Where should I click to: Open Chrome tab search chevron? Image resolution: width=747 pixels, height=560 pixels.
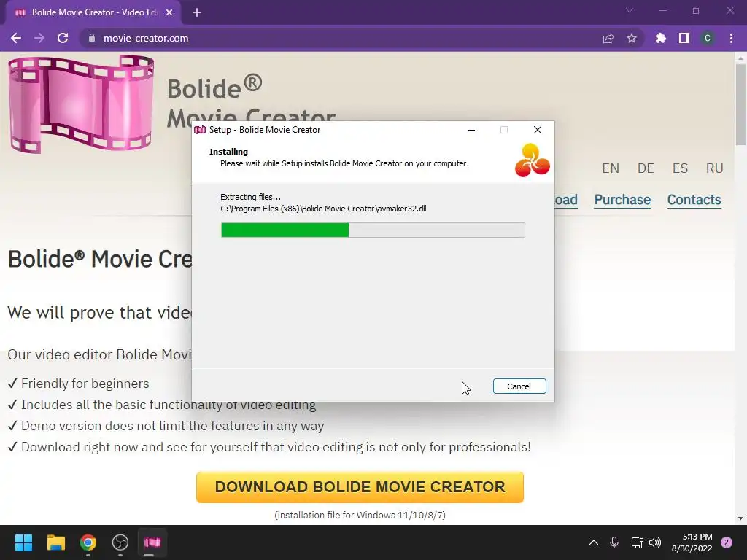coord(630,10)
